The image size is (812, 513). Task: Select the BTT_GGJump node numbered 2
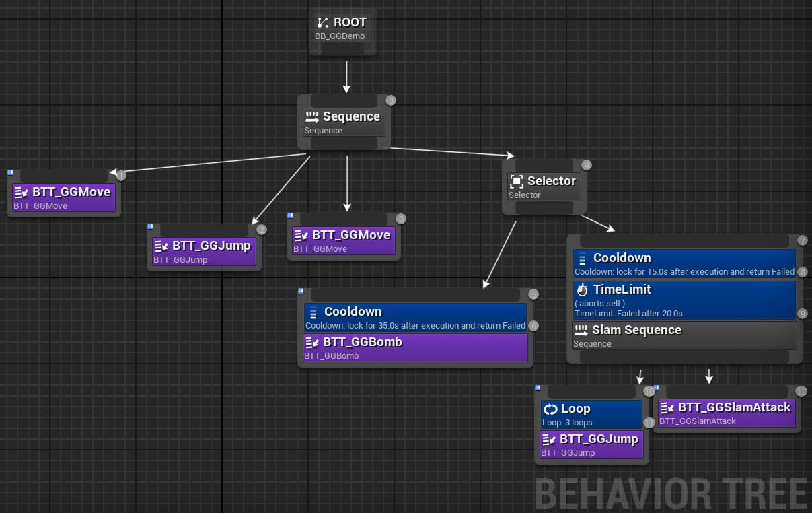tap(205, 251)
